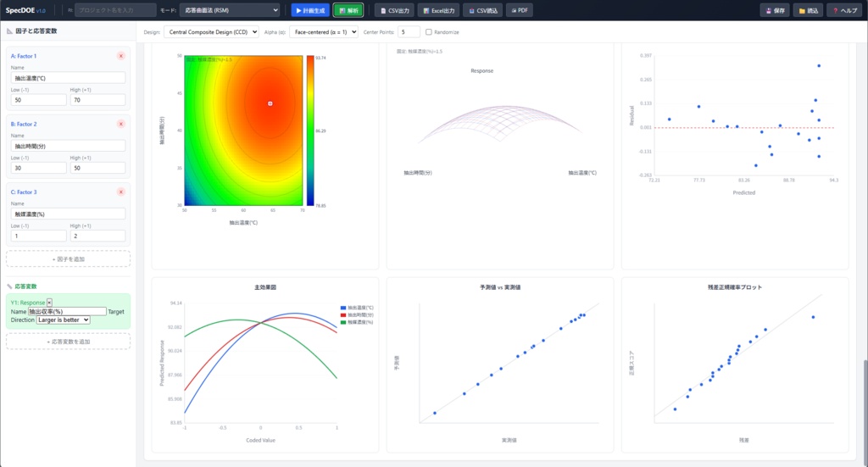Add a response with 応答変数を追加 button
868x467 pixels.
(x=68, y=342)
